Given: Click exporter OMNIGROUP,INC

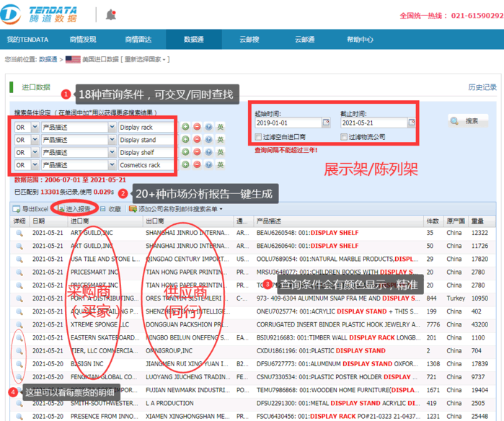Looking at the screenshot, I should click(169, 351).
